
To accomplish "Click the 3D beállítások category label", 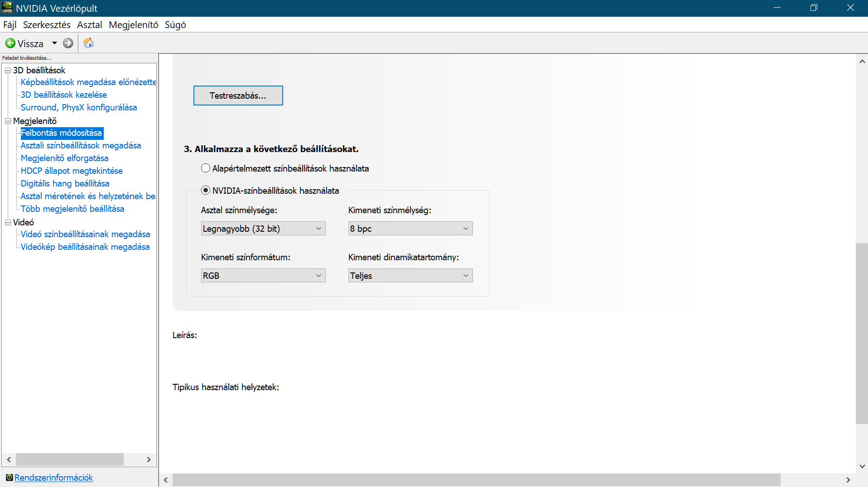I will pos(39,70).
